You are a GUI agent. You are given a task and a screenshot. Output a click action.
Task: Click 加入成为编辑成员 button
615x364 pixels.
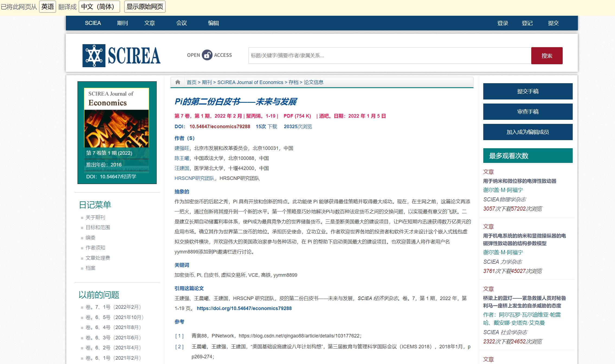tap(528, 132)
